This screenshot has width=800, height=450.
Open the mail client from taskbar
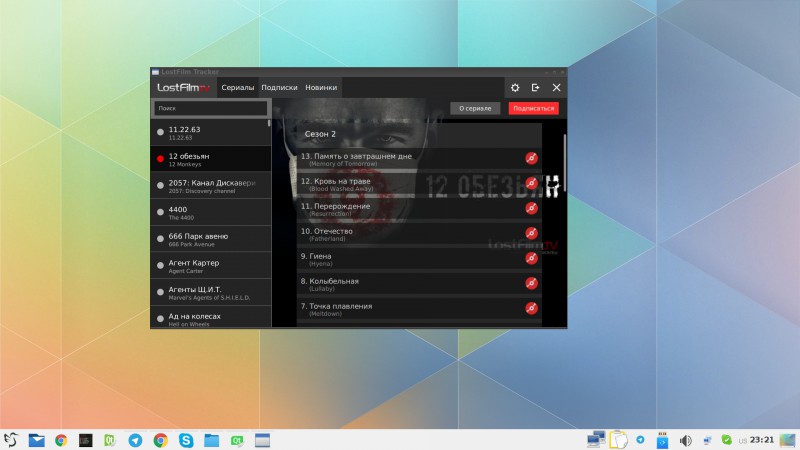[x=36, y=440]
